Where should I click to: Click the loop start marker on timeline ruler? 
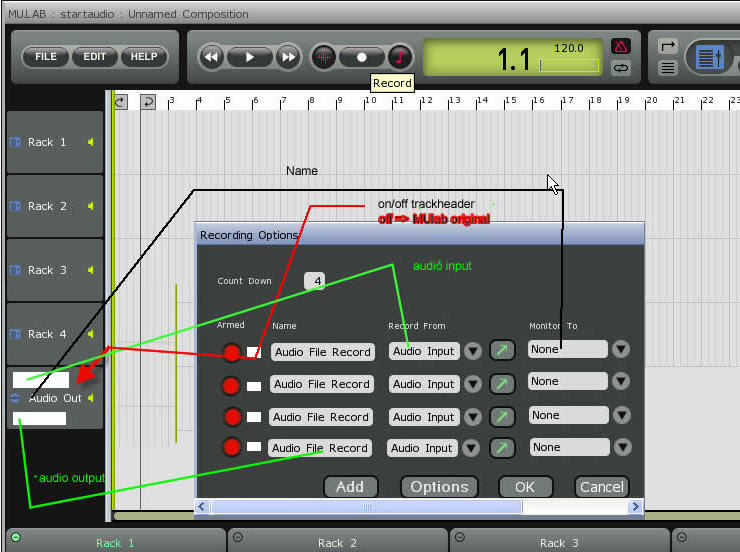point(121,101)
